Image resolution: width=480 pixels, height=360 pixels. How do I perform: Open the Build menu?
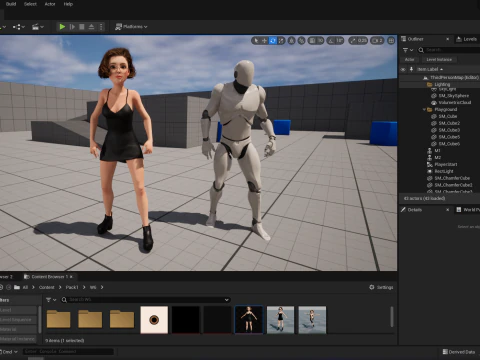tap(11, 4)
